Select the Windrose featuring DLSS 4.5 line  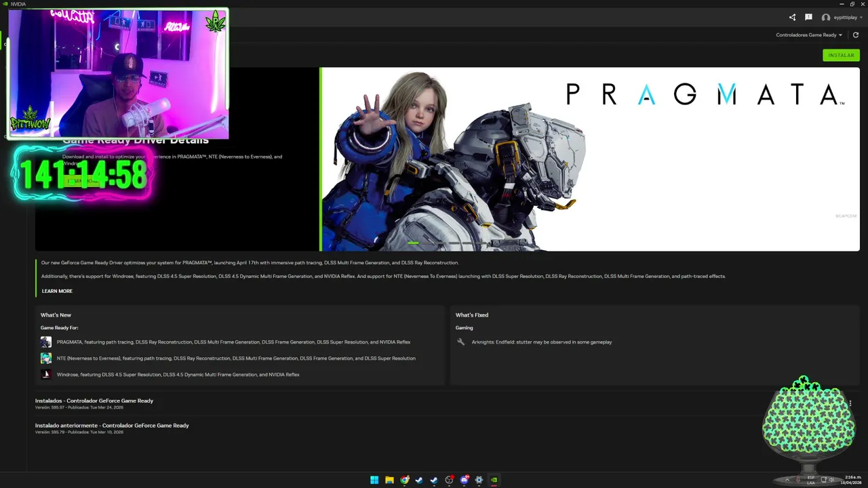(178, 375)
